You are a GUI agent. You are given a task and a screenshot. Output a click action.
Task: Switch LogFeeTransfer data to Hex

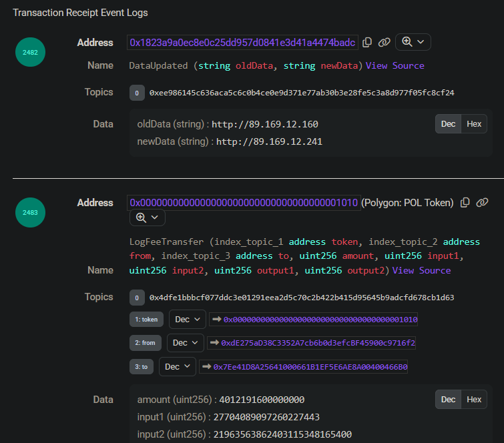click(474, 400)
